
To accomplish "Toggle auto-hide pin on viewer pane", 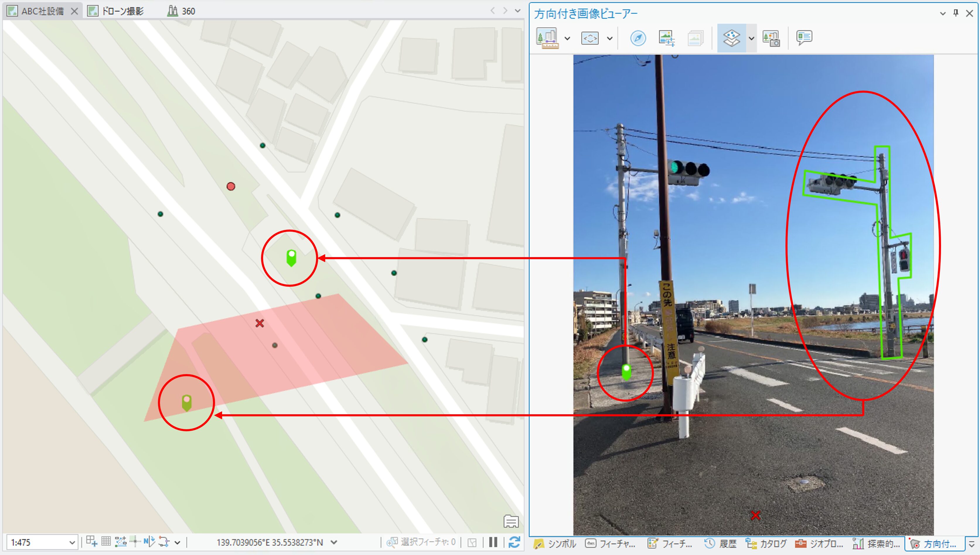I will point(956,13).
